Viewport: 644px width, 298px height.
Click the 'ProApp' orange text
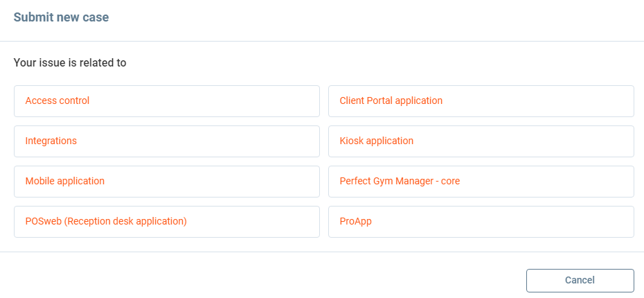[x=356, y=222]
